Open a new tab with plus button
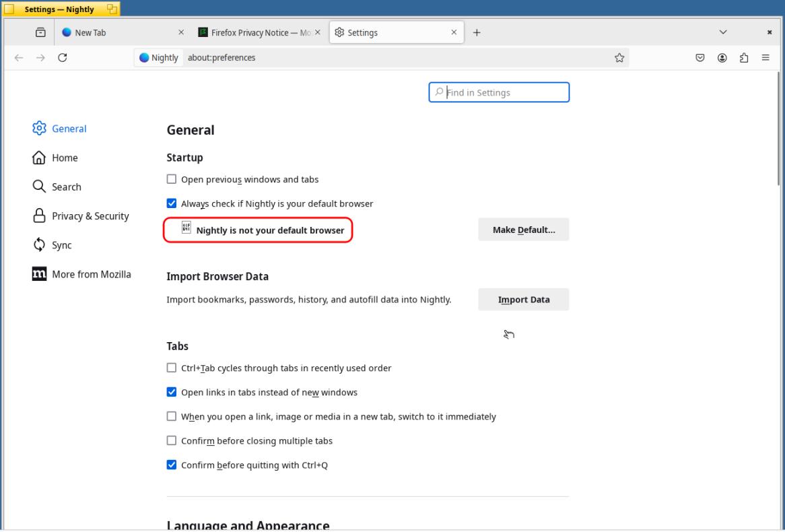This screenshot has width=785, height=532. (x=477, y=32)
